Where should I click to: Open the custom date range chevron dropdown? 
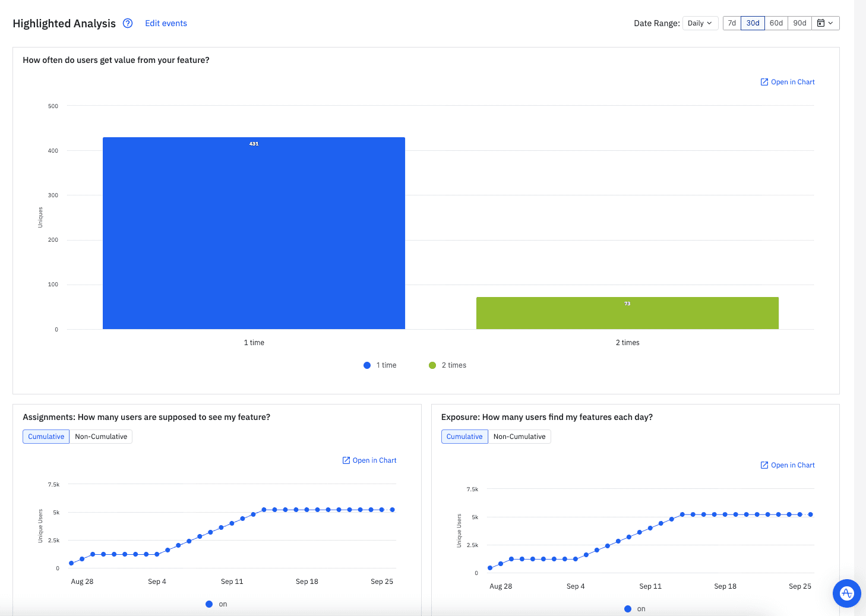(830, 23)
